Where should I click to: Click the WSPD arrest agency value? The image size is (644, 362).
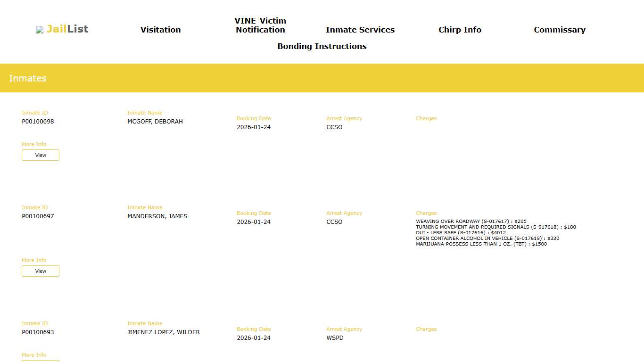pos(335,338)
